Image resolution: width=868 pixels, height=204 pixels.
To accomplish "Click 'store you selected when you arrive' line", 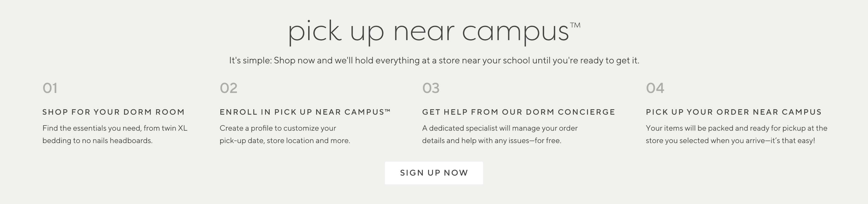I will click(730, 141).
